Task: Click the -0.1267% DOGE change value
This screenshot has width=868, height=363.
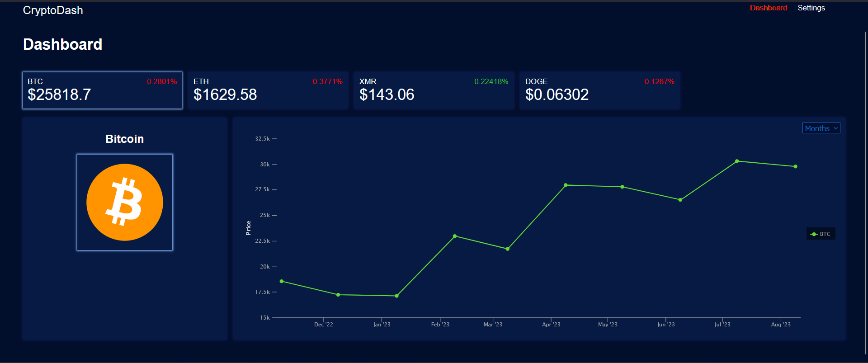Action: [658, 81]
